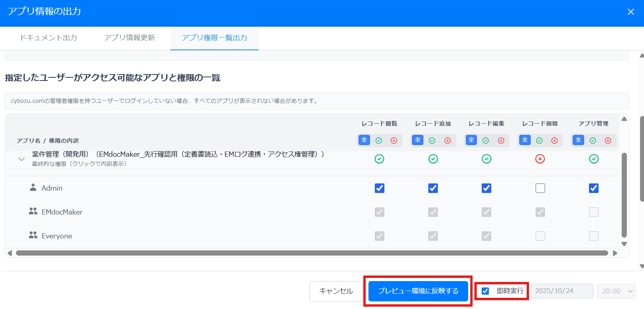Click the red X filter under レコード編集
This screenshot has height=309, width=644.
click(501, 140)
